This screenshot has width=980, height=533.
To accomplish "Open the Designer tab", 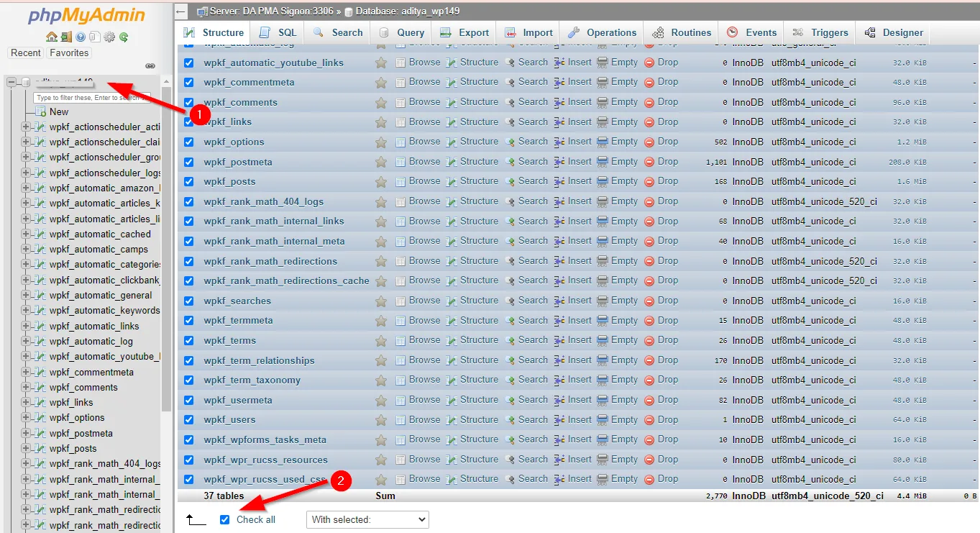I will [894, 32].
